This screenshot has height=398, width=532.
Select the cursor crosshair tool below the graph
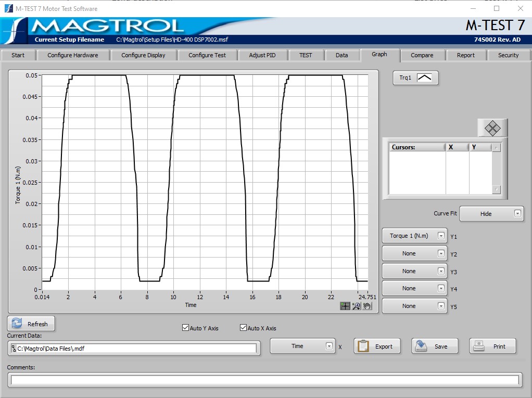coord(345,306)
